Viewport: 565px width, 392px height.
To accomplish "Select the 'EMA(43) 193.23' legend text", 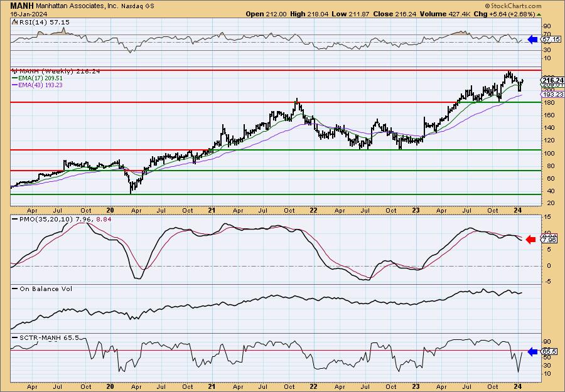I will click(40, 85).
